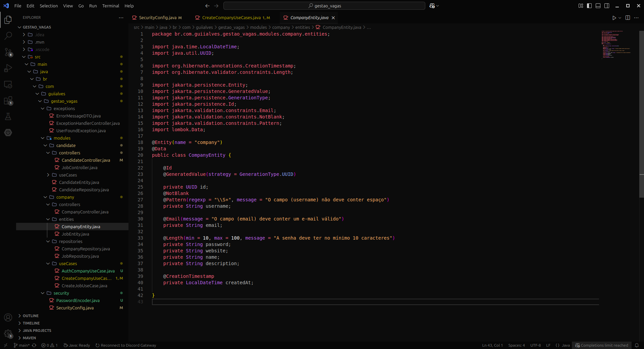644x349 pixels.
Task: Expand the .mvn folder
Action: [24, 42]
